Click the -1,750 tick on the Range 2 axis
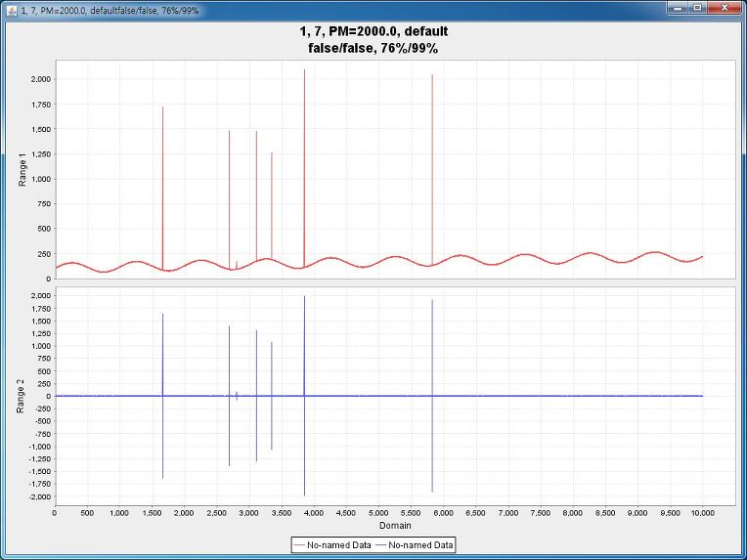The height and width of the screenshot is (560, 747). [x=39, y=484]
